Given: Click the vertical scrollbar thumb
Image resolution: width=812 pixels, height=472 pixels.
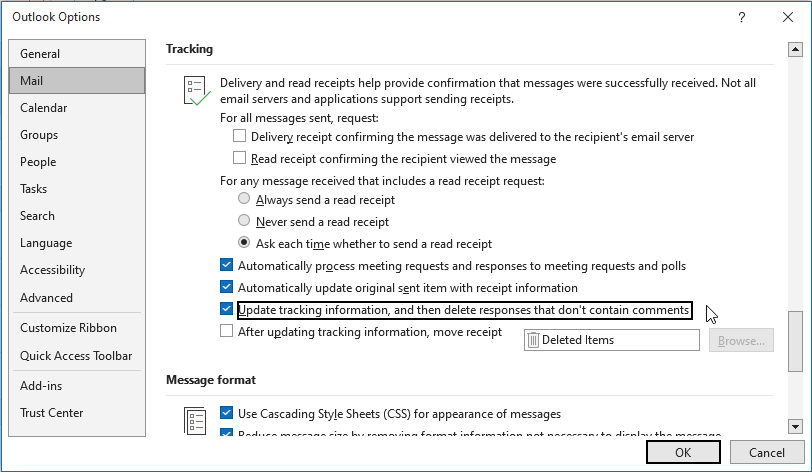Looking at the screenshot, I should tap(795, 341).
